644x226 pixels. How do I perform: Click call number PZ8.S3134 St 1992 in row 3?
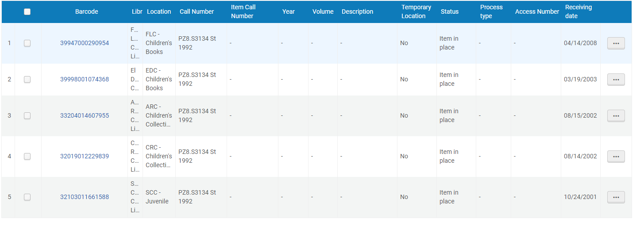pyautogui.click(x=197, y=116)
